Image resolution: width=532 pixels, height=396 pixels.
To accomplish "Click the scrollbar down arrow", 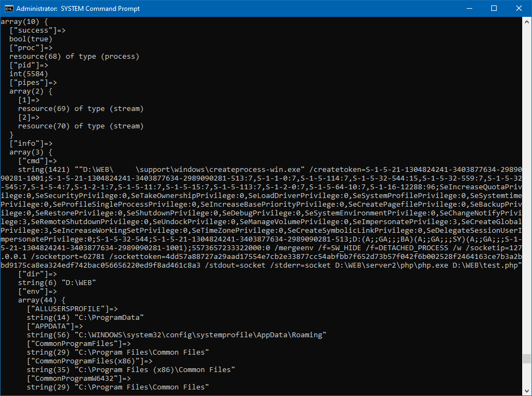I will (x=527, y=391).
